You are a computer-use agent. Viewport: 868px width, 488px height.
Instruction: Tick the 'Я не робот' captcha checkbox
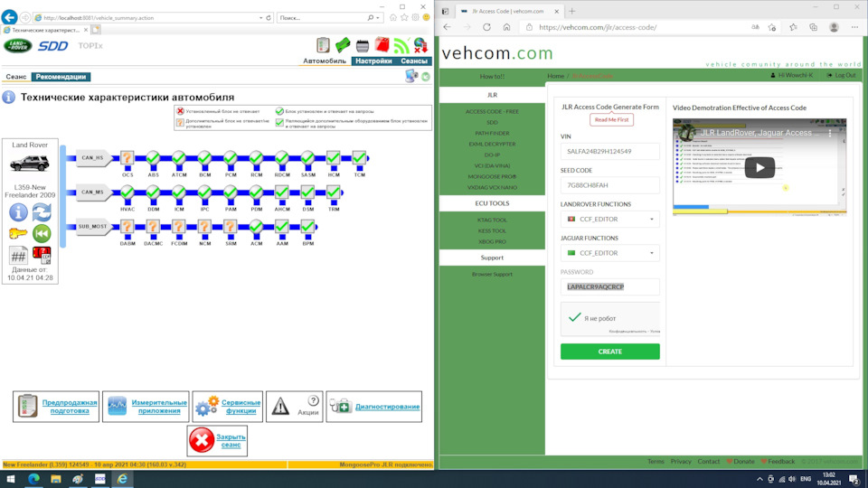click(x=575, y=317)
